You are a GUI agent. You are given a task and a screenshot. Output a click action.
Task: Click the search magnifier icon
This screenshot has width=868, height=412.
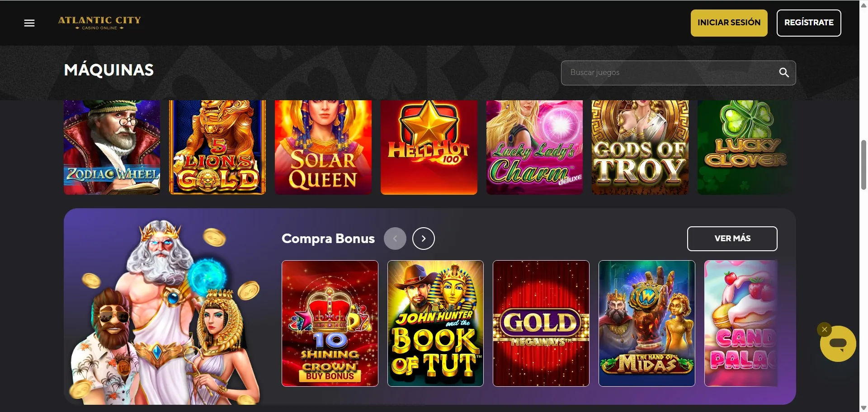pyautogui.click(x=784, y=73)
